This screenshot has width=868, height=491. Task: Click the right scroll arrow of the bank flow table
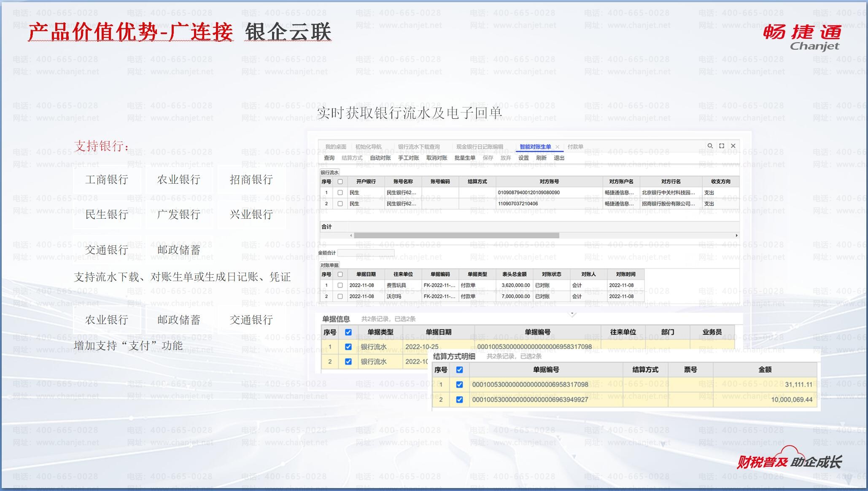[x=736, y=236]
